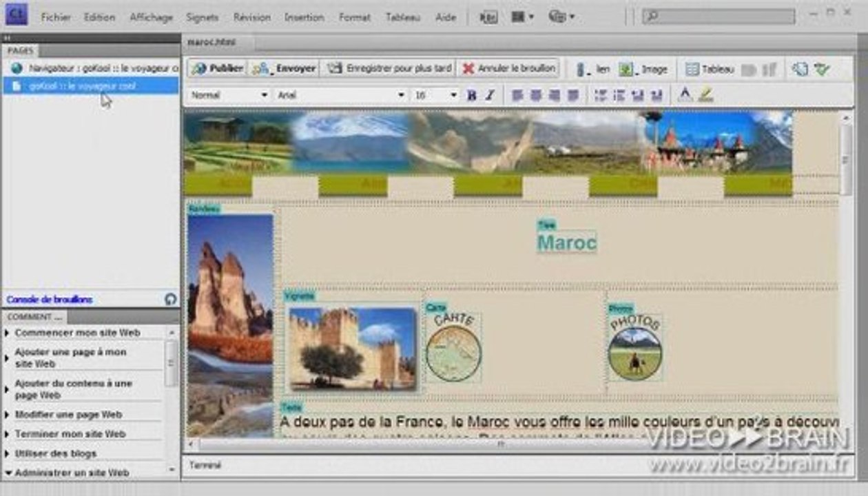Open the Console de brouillons link
This screenshot has width=868, height=496.
click(49, 300)
